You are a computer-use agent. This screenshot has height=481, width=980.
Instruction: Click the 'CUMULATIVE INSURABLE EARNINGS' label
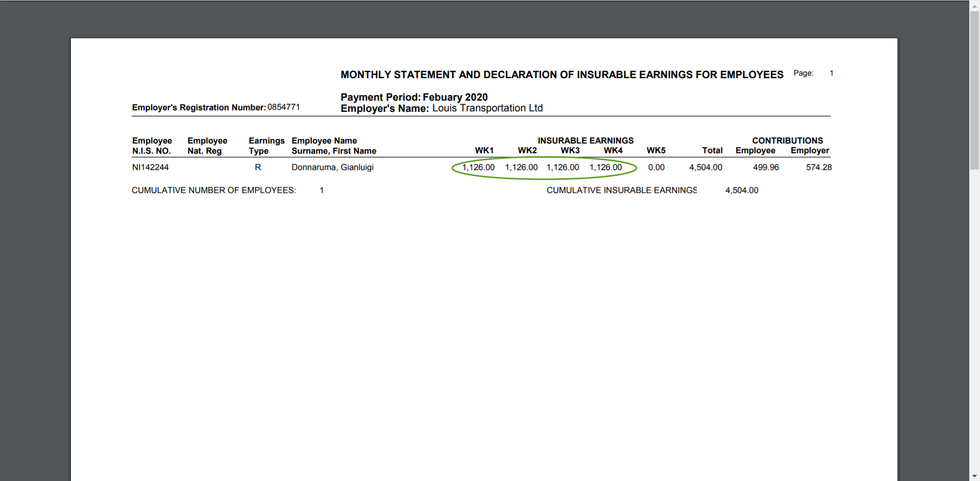[x=622, y=190]
